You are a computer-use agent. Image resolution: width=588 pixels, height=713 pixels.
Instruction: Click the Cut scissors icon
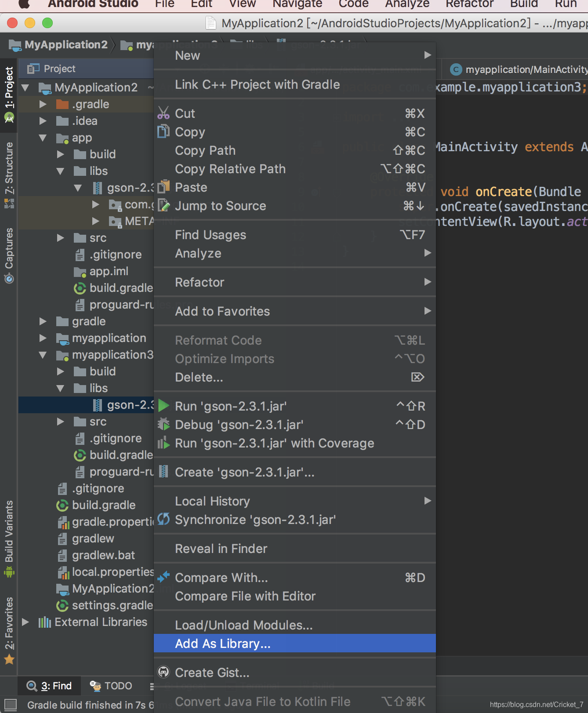pyautogui.click(x=163, y=113)
